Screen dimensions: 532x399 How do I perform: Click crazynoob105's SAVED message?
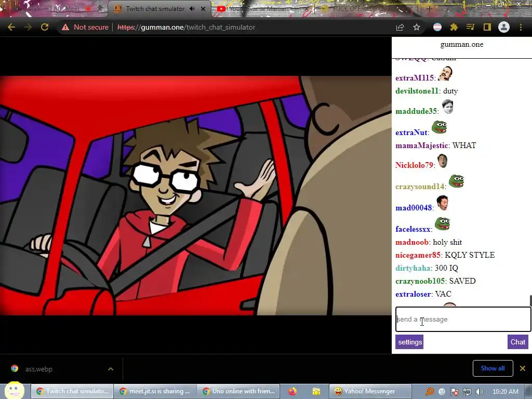click(462, 281)
